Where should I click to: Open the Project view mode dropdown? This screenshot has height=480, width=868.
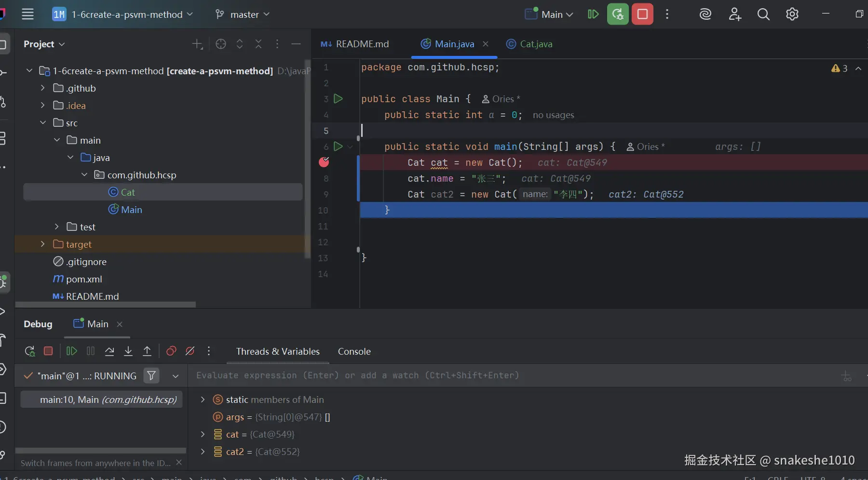tap(44, 44)
